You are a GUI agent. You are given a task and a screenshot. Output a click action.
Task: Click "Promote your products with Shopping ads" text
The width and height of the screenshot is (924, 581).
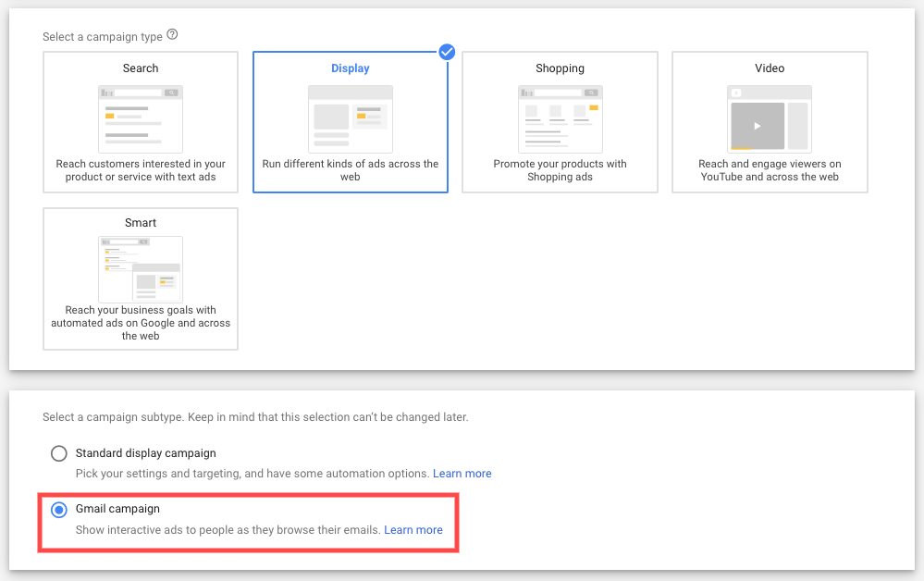(x=560, y=170)
